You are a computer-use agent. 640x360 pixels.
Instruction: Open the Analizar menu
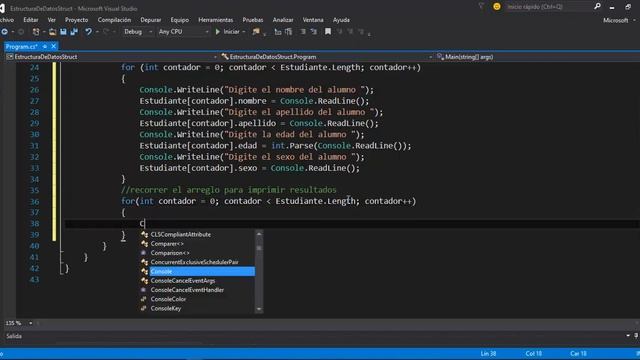tap(283, 20)
